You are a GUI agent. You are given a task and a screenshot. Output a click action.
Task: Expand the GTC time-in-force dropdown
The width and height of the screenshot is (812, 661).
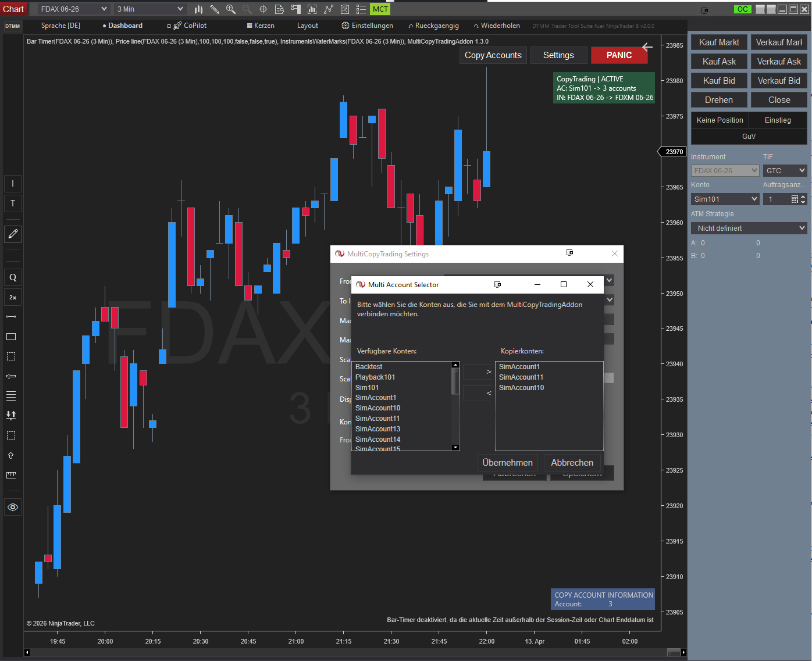point(785,170)
